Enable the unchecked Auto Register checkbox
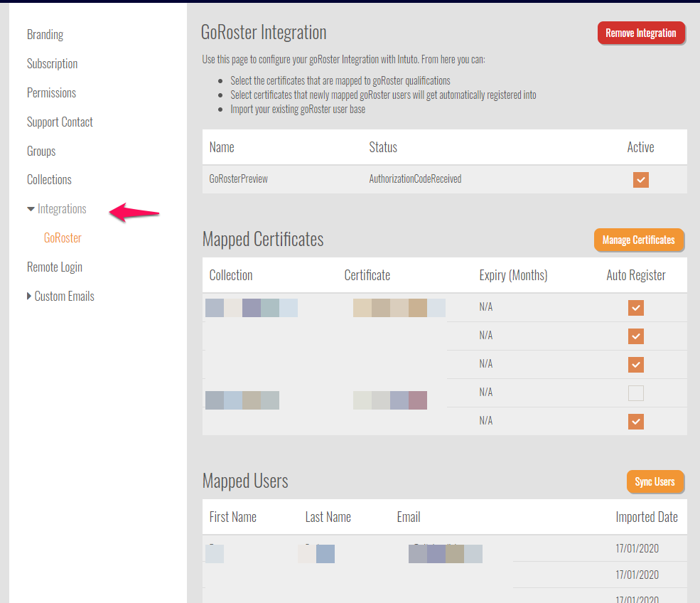 pyautogui.click(x=636, y=393)
